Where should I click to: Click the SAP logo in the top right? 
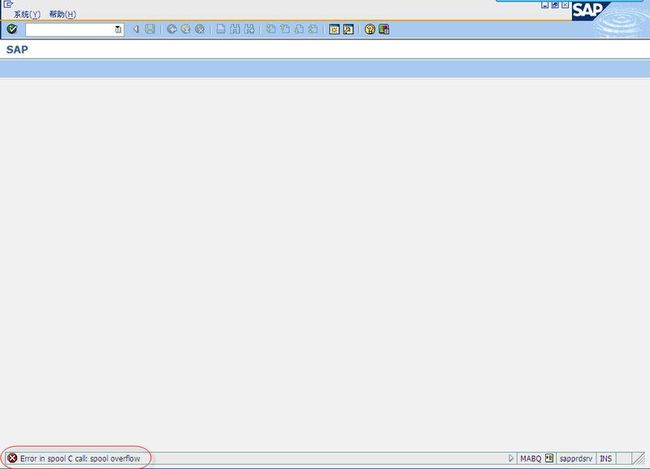[589, 10]
